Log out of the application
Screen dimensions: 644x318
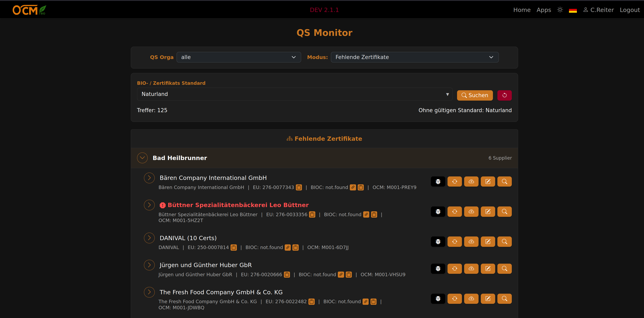[629, 10]
